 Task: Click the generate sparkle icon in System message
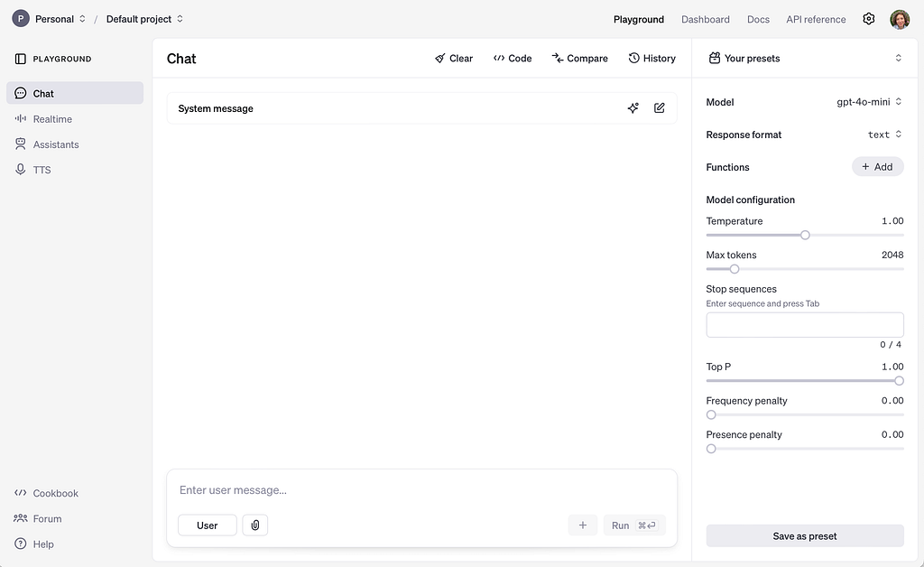(633, 107)
